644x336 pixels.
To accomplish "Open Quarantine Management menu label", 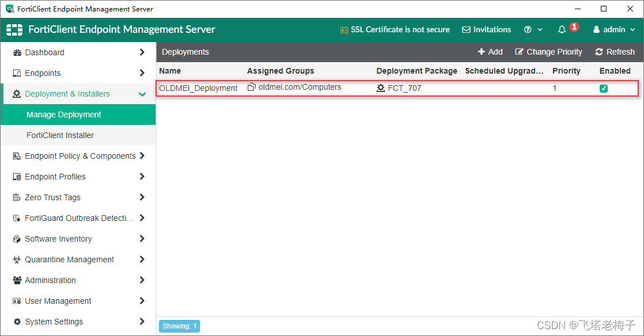I will [x=69, y=259].
